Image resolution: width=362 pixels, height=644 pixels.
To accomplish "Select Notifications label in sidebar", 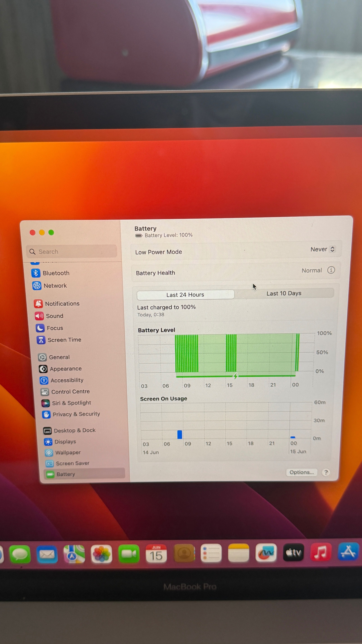I will click(x=62, y=304).
